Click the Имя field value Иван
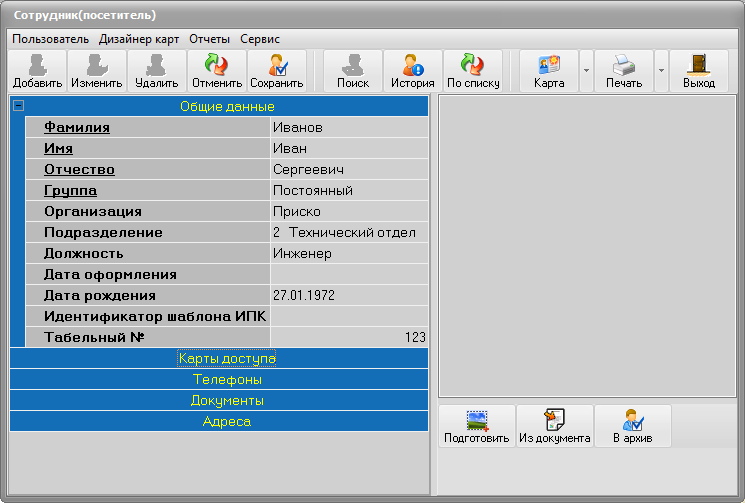Screen dimensions: 745x503 [349, 148]
